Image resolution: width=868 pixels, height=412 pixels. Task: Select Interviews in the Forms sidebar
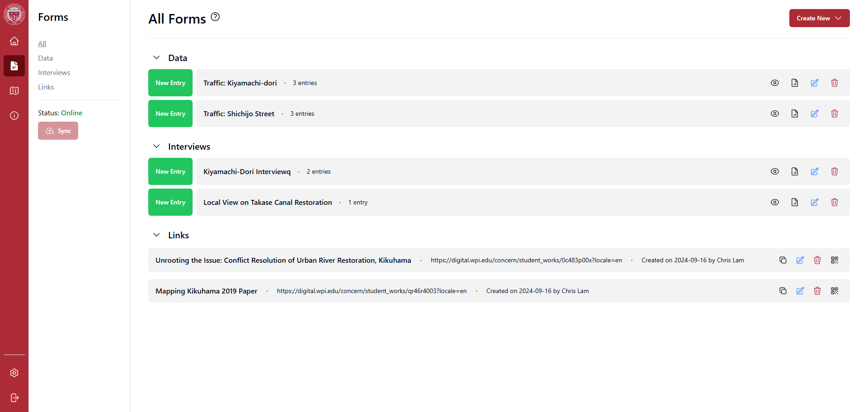tap(54, 73)
